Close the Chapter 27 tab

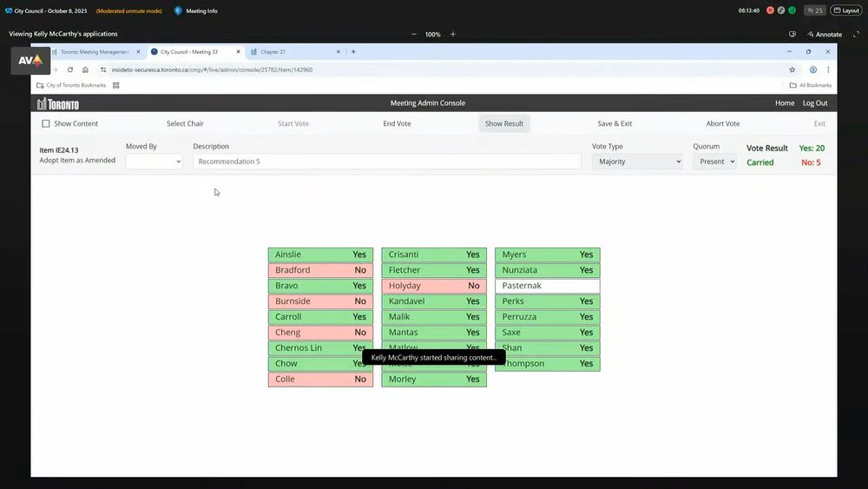point(339,51)
